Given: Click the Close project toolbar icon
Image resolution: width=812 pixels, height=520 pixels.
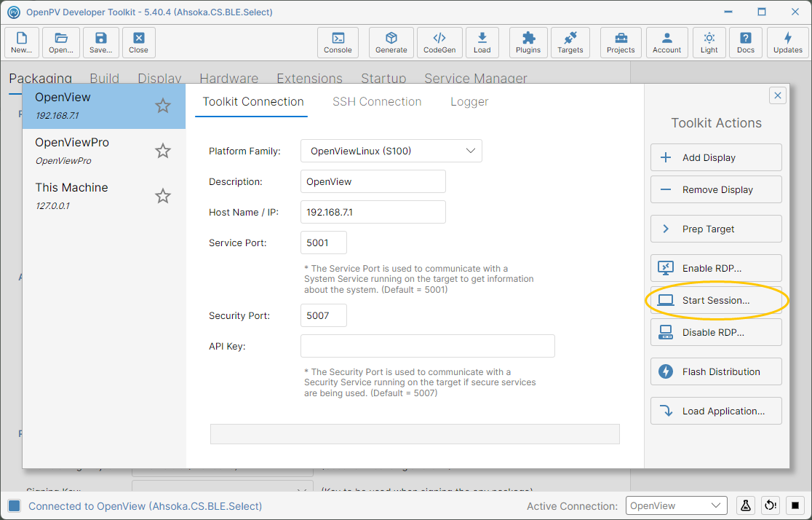Looking at the screenshot, I should click(139, 42).
